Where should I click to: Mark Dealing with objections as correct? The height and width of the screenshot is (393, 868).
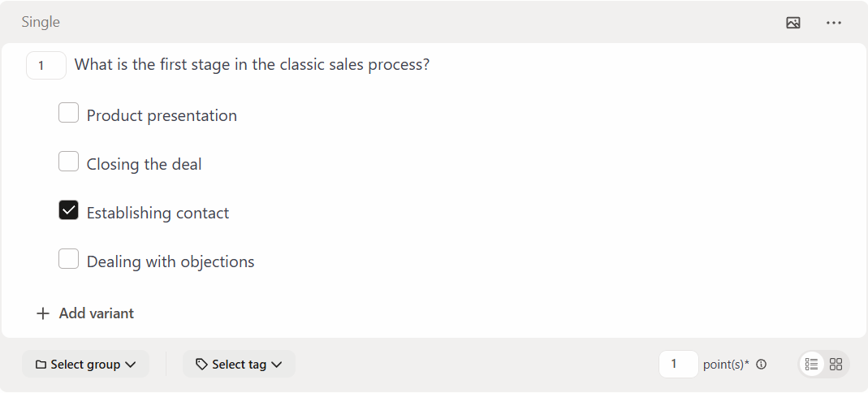click(x=69, y=259)
